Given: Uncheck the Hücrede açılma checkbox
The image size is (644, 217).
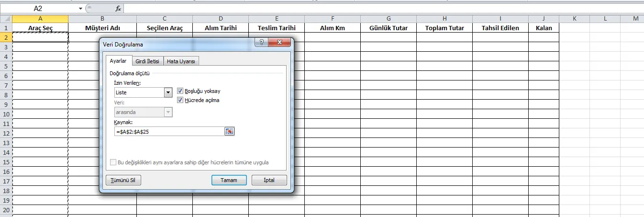Looking at the screenshot, I should 180,100.
